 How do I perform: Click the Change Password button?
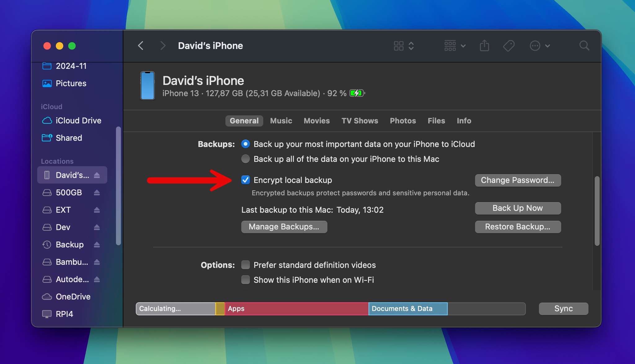point(518,179)
